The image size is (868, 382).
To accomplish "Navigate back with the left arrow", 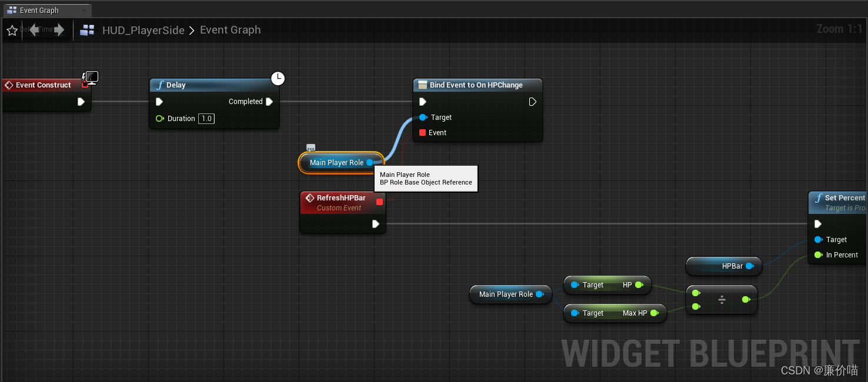I will pyautogui.click(x=34, y=29).
